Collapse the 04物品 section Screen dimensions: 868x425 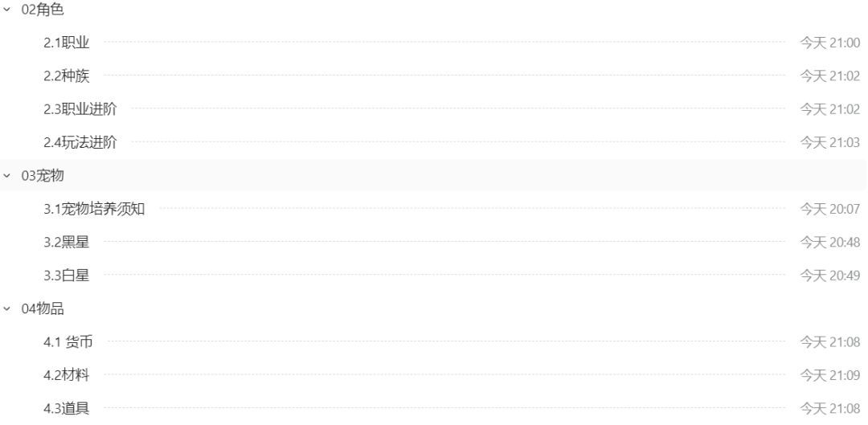[x=8, y=309]
